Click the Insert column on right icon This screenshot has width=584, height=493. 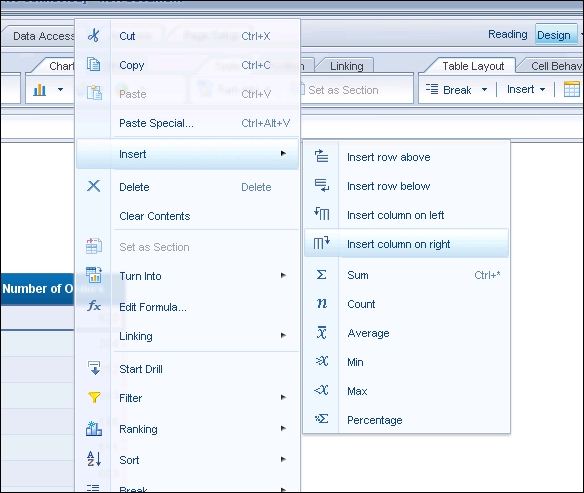[322, 243]
